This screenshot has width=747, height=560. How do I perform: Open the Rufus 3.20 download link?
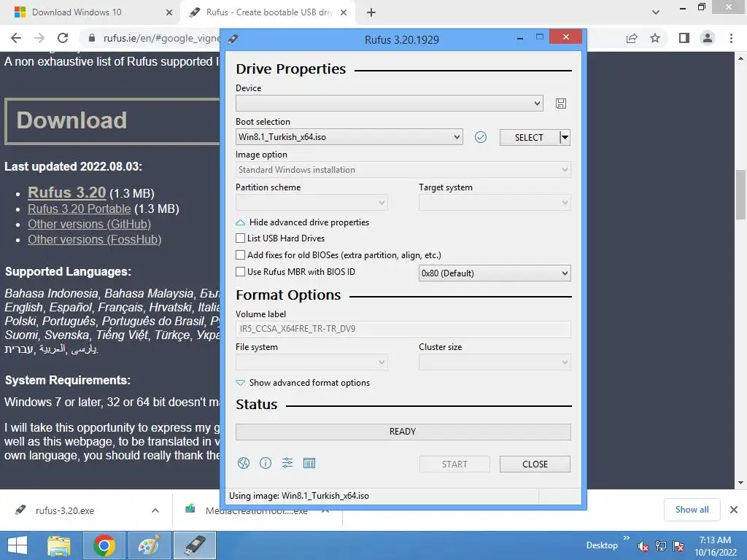[66, 192]
